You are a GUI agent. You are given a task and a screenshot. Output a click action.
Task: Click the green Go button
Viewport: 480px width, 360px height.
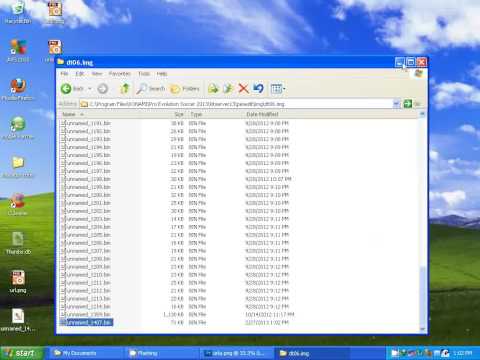408,104
